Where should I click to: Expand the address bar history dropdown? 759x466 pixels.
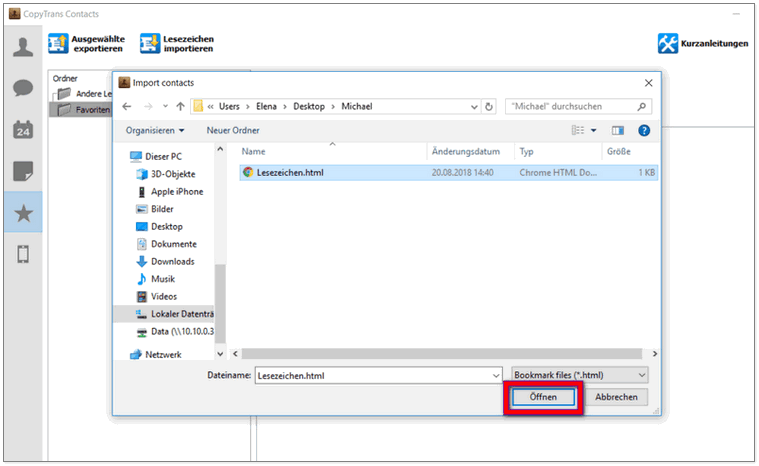474,107
